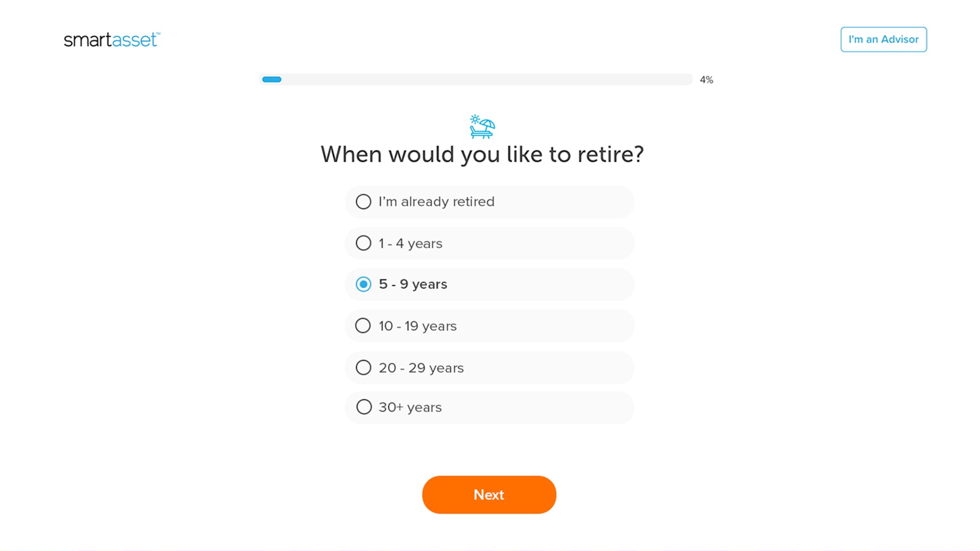Click the "1 - 4 years" option text
This screenshot has height=551, width=980.
410,243
